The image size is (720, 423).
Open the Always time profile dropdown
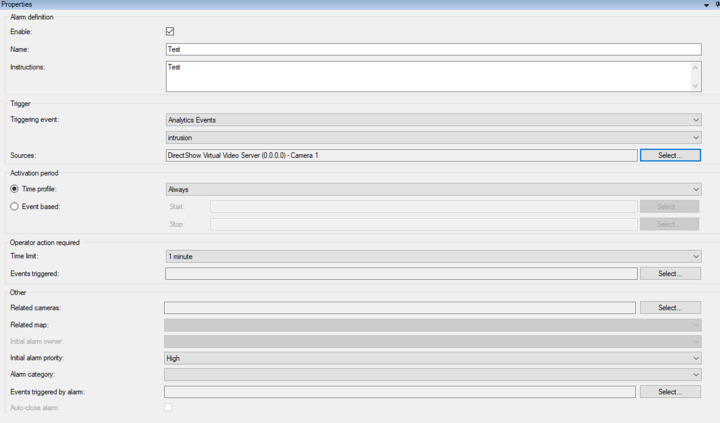[x=433, y=189]
